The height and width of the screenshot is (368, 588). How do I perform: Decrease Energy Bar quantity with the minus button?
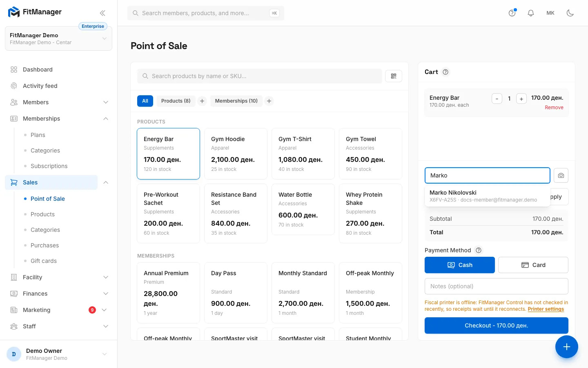tap(497, 99)
